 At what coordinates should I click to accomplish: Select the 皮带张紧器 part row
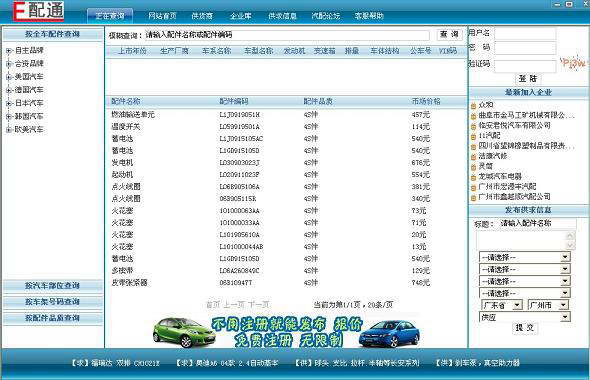pyautogui.click(x=286, y=283)
